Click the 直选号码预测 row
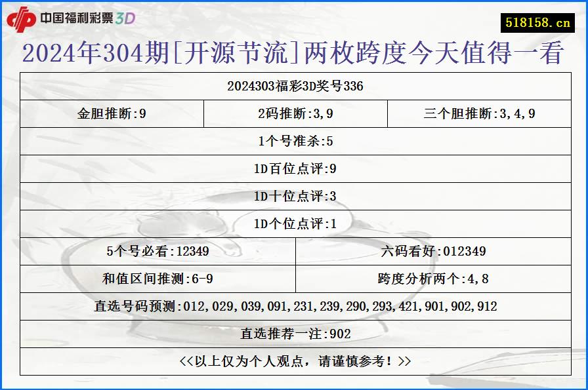588x390 pixels. pyautogui.click(x=294, y=305)
